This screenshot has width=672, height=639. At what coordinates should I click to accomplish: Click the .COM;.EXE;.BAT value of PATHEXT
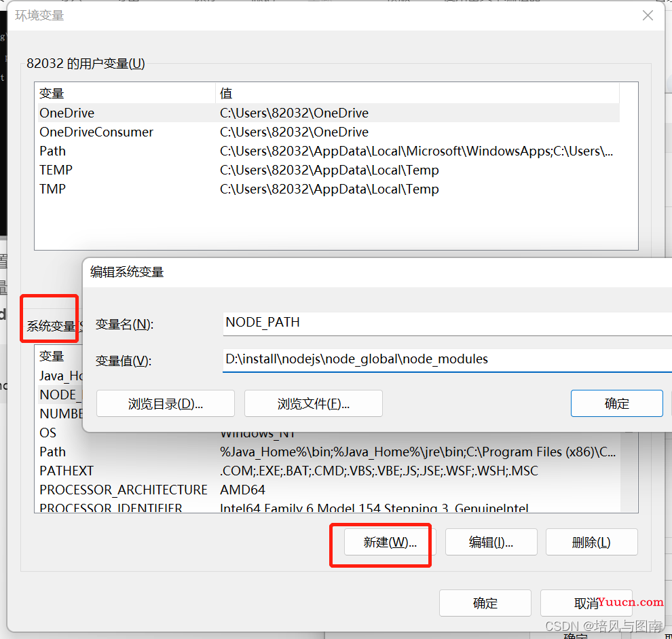click(379, 471)
